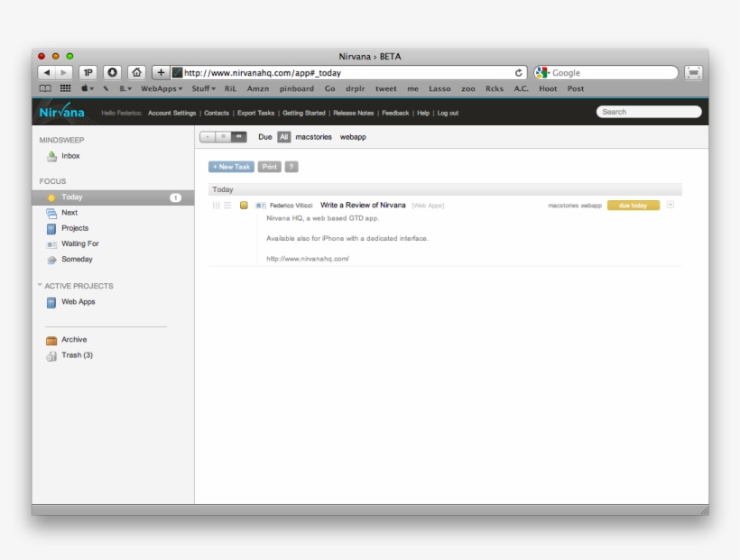Open the RiL bookmark
The height and width of the screenshot is (560, 740).
point(230,88)
